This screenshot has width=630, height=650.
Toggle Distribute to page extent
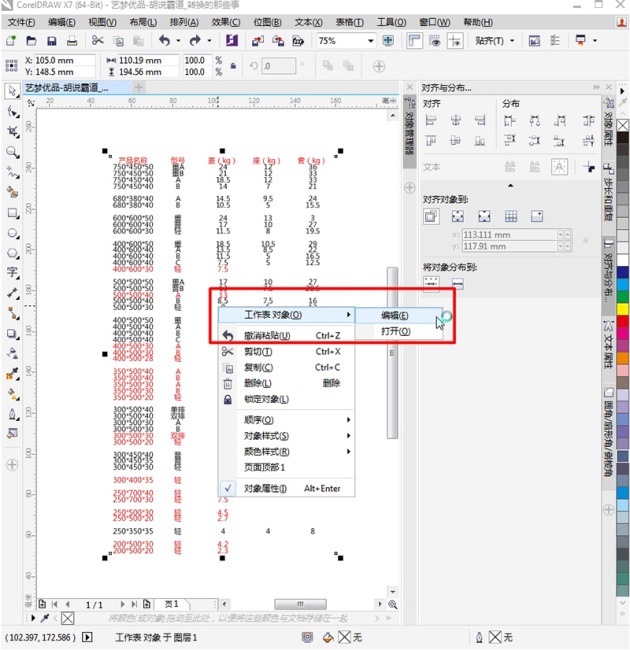coord(458,284)
